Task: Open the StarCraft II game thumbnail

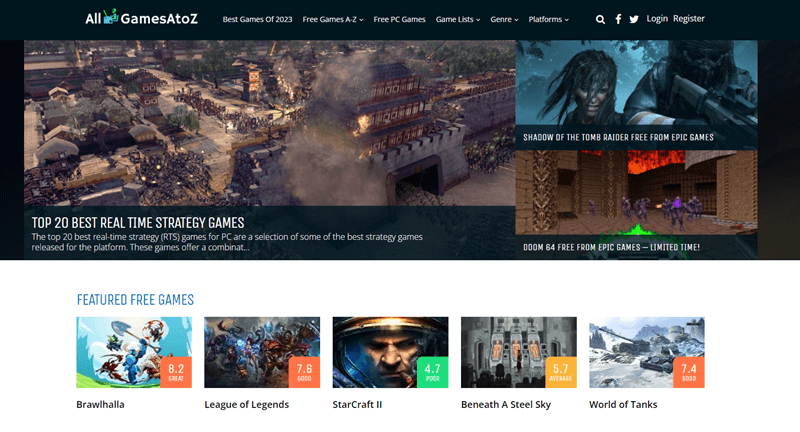Action: pos(390,352)
